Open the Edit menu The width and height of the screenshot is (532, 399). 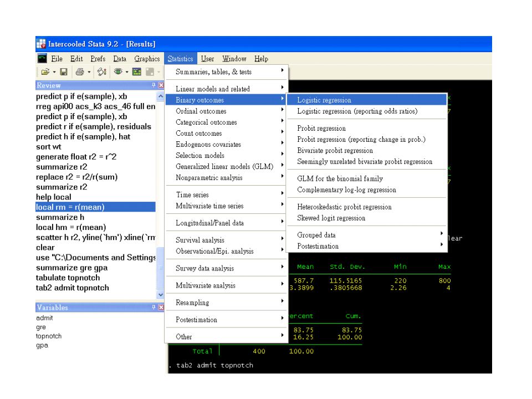coord(76,59)
